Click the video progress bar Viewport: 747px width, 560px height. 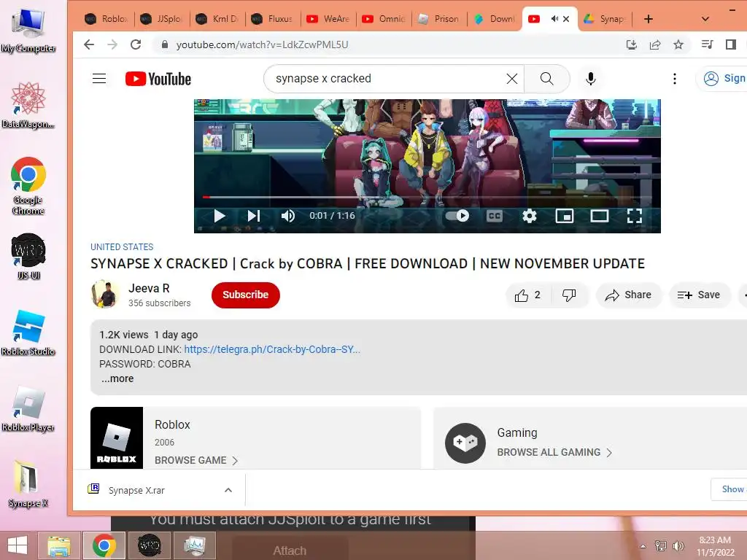427,197
